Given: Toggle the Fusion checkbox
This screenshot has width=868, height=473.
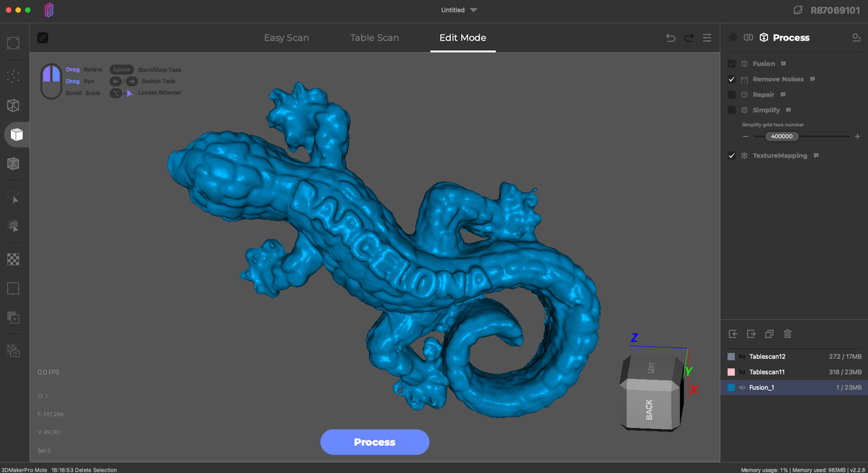Looking at the screenshot, I should (x=732, y=64).
